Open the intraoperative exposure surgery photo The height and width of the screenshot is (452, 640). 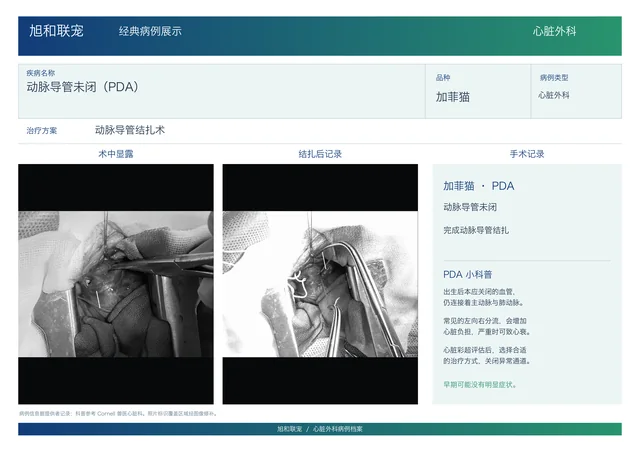[116, 284]
